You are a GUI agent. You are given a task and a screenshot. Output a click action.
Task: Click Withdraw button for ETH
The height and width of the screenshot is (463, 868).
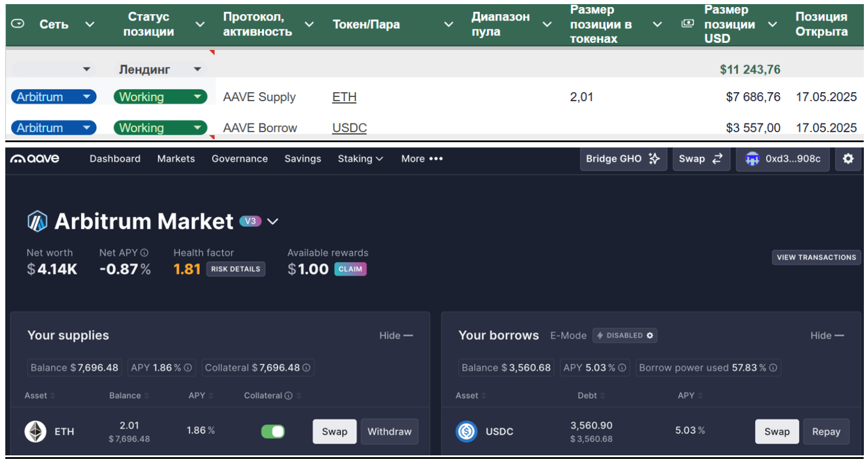click(389, 431)
